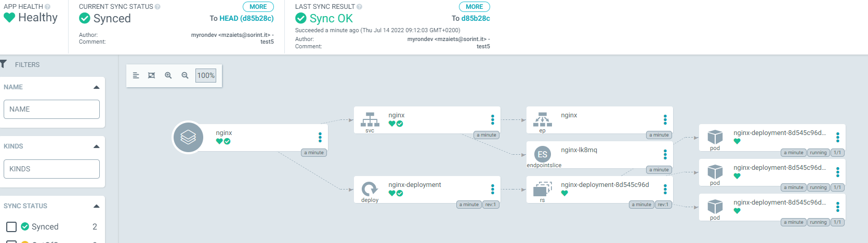868x243 pixels.
Task: Click the zoom in magnifier icon
Action: 168,75
